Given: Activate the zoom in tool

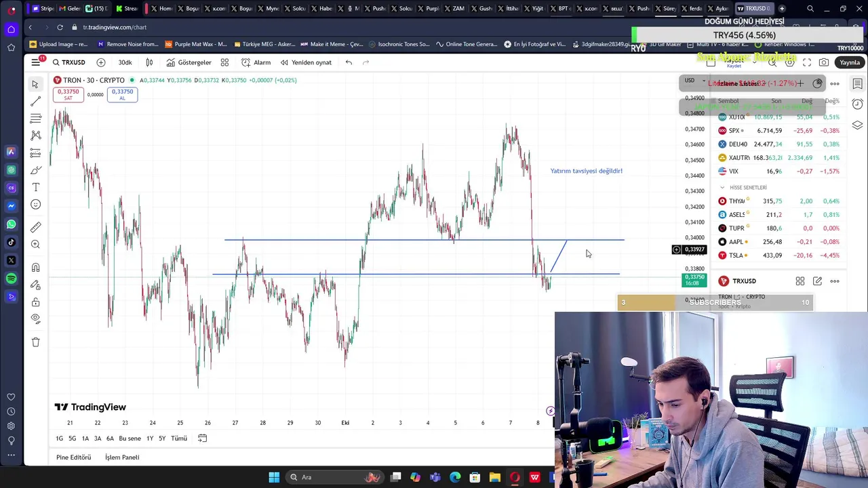Looking at the screenshot, I should pos(35,244).
